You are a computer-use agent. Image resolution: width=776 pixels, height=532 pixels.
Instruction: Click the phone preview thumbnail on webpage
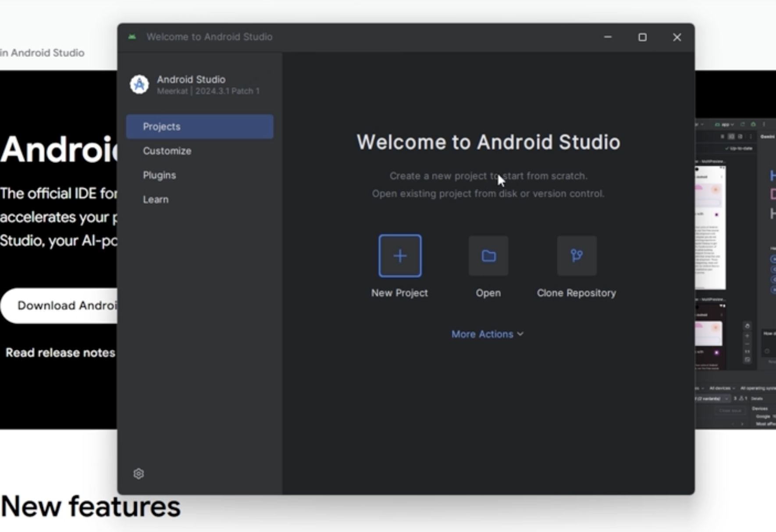click(710, 228)
